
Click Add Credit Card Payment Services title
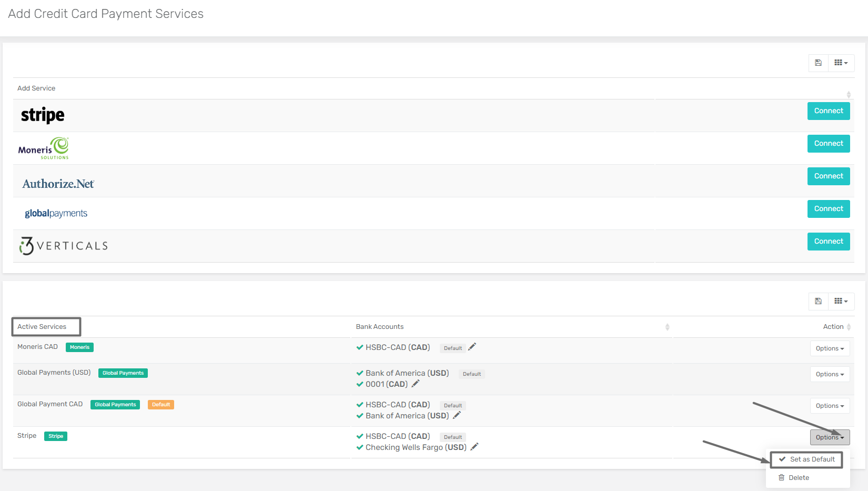point(106,14)
